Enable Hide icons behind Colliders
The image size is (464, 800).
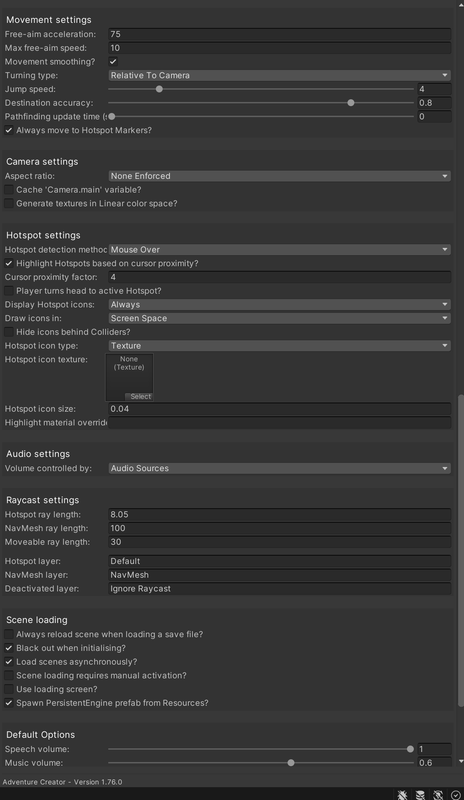pos(9,332)
